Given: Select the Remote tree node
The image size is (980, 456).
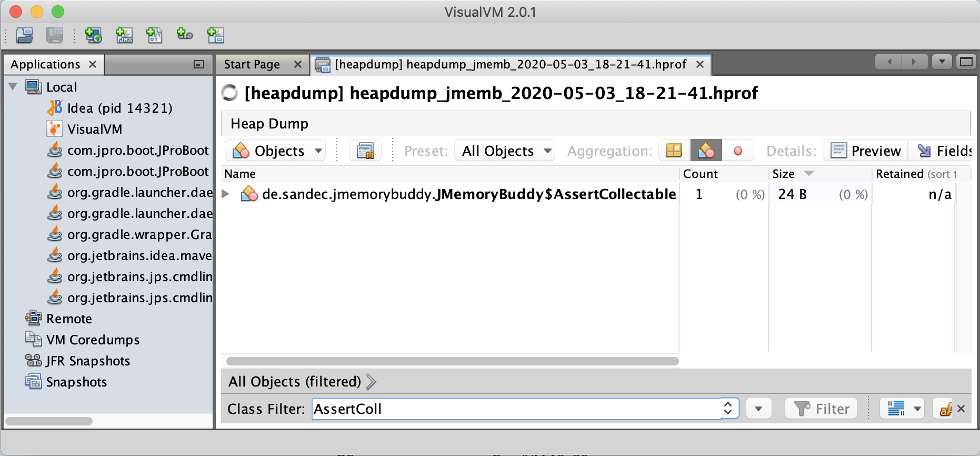Looking at the screenshot, I should (69, 319).
